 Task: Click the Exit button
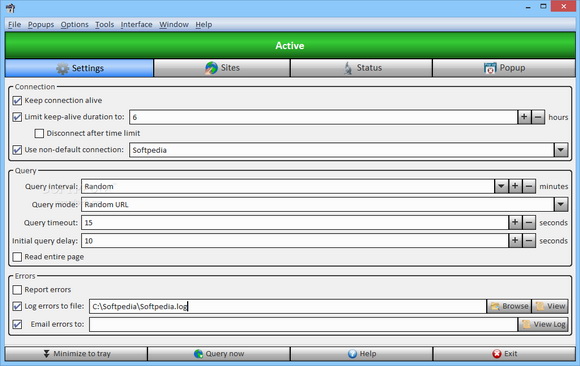(x=504, y=354)
